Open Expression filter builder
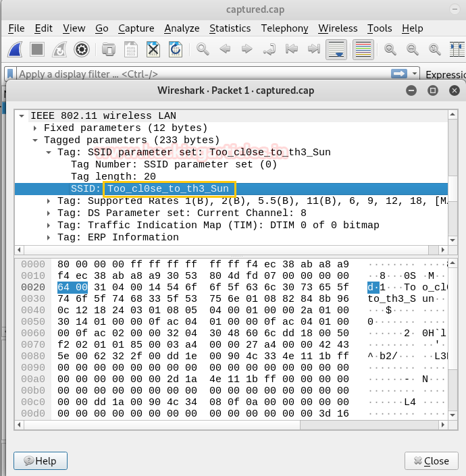The width and height of the screenshot is (466, 476). pos(445,74)
